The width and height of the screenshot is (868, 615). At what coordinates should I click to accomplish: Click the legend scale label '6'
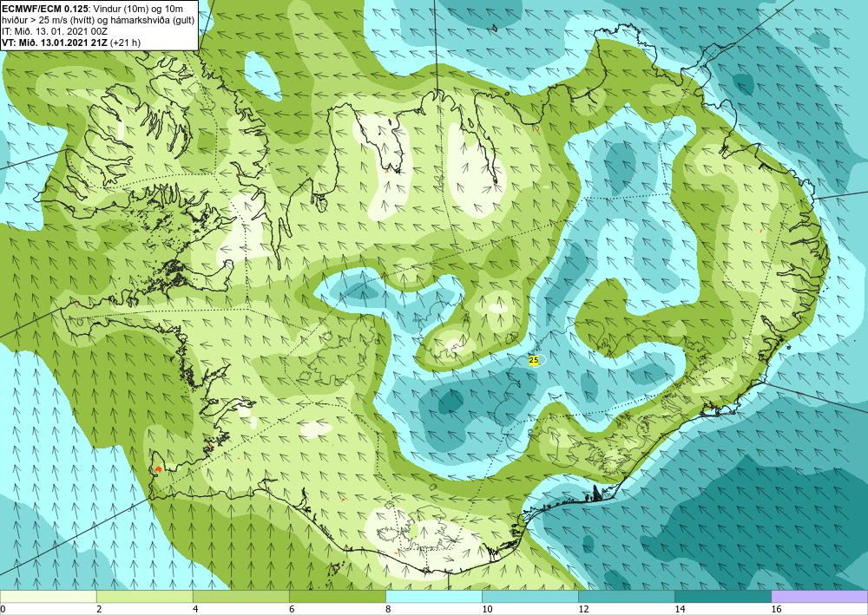[x=291, y=609]
